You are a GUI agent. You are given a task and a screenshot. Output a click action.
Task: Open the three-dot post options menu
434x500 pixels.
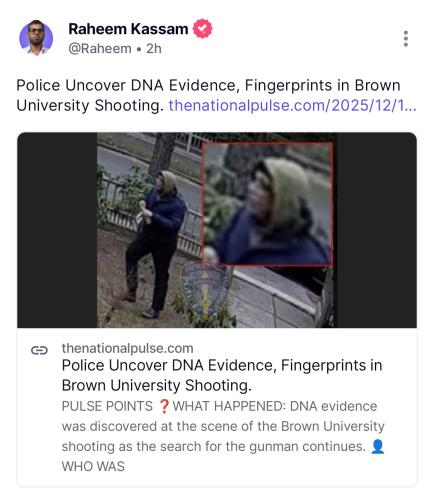tap(405, 39)
